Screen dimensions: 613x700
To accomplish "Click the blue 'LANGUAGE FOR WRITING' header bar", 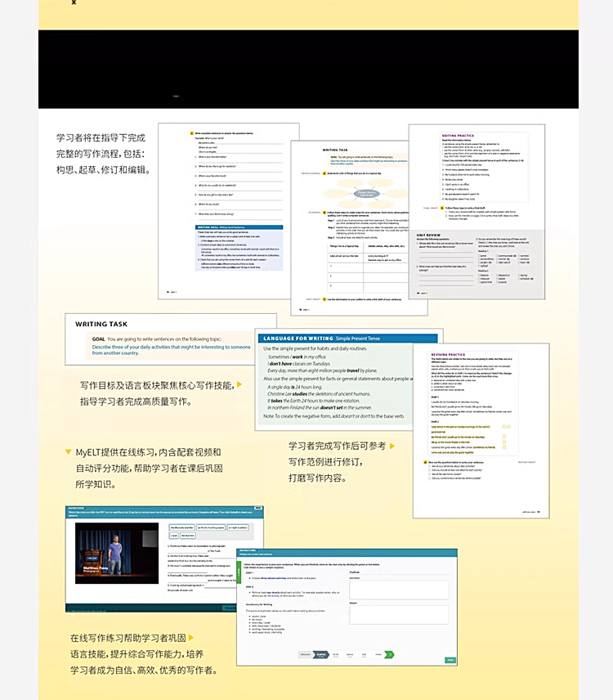I will 348,339.
